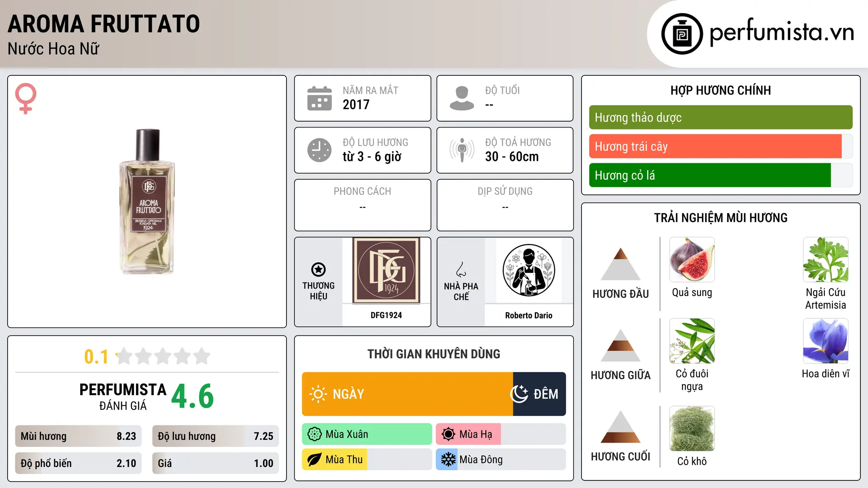Click the Giá 1.00 score row

pos(216,463)
